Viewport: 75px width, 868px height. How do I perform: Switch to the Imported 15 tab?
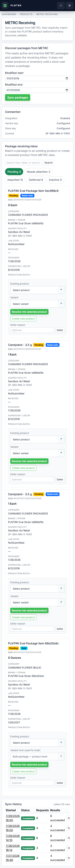point(15,180)
